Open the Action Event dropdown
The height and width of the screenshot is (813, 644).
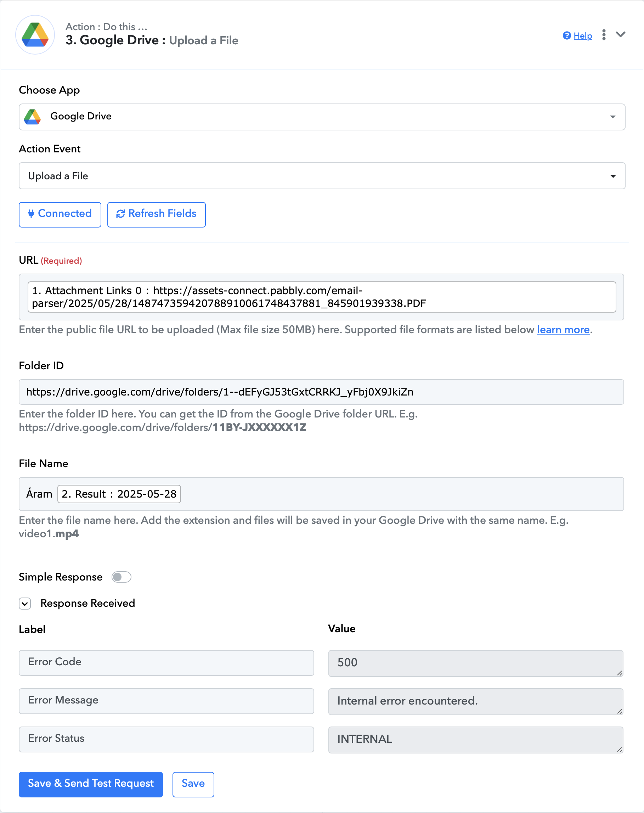613,176
